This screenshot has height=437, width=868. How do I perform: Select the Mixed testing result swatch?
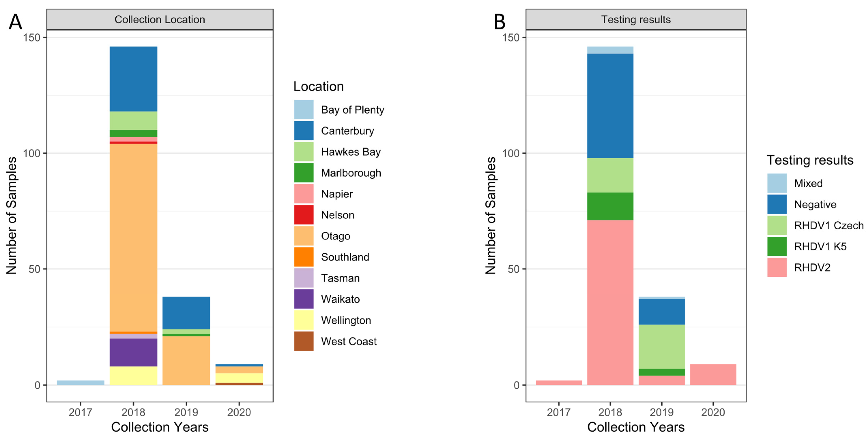(x=777, y=183)
